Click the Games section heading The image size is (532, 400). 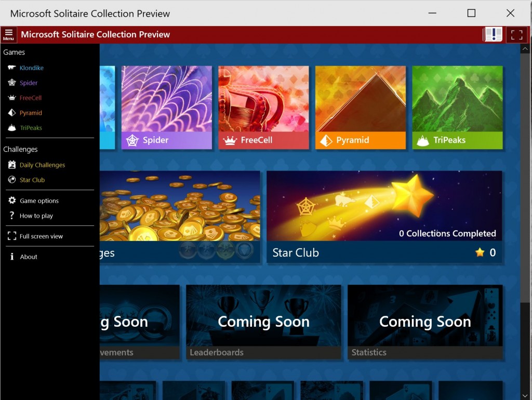click(14, 52)
